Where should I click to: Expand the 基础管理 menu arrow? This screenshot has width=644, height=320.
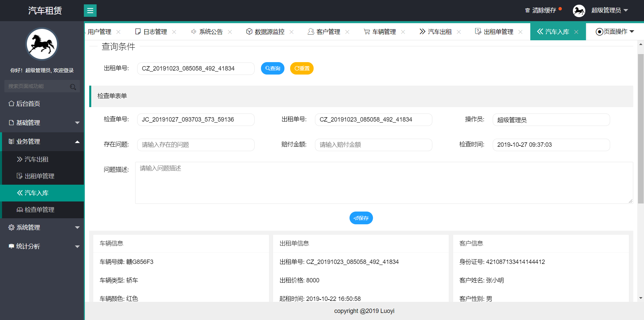point(77,123)
